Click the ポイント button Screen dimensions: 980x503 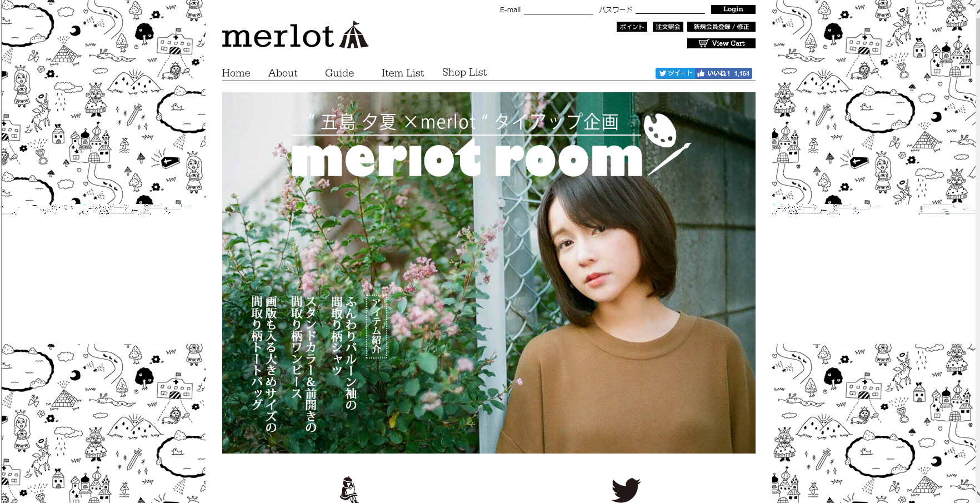click(x=632, y=27)
